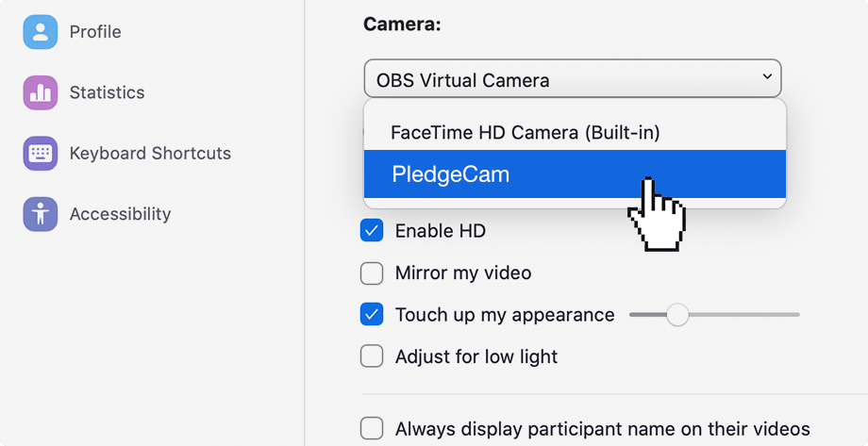Click the Enable HD text label
This screenshot has height=446, width=868.
(x=440, y=231)
